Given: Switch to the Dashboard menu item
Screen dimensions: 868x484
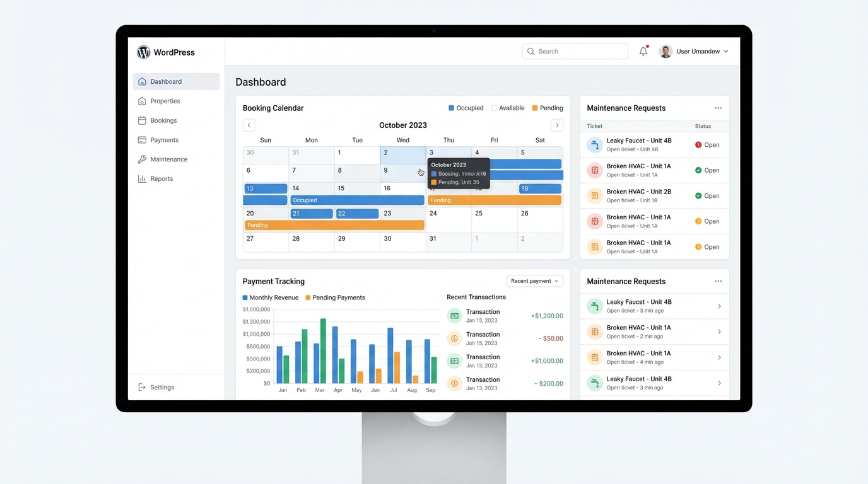Looking at the screenshot, I should tap(165, 81).
